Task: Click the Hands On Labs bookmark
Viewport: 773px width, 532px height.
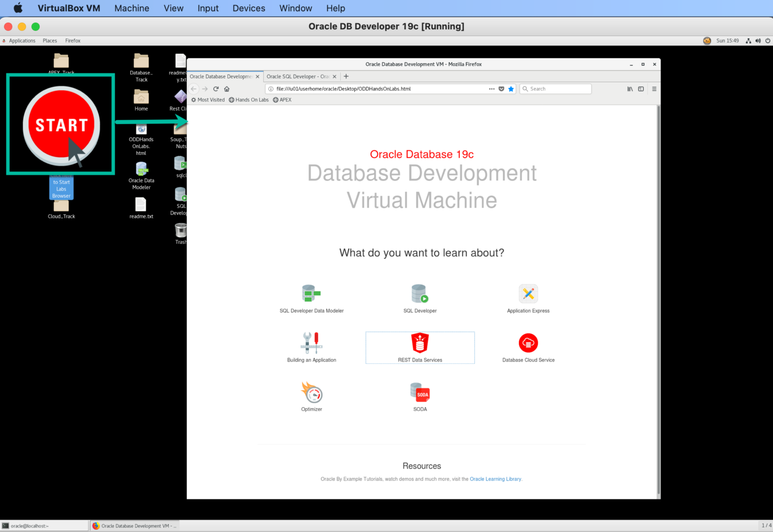Action: (249, 100)
